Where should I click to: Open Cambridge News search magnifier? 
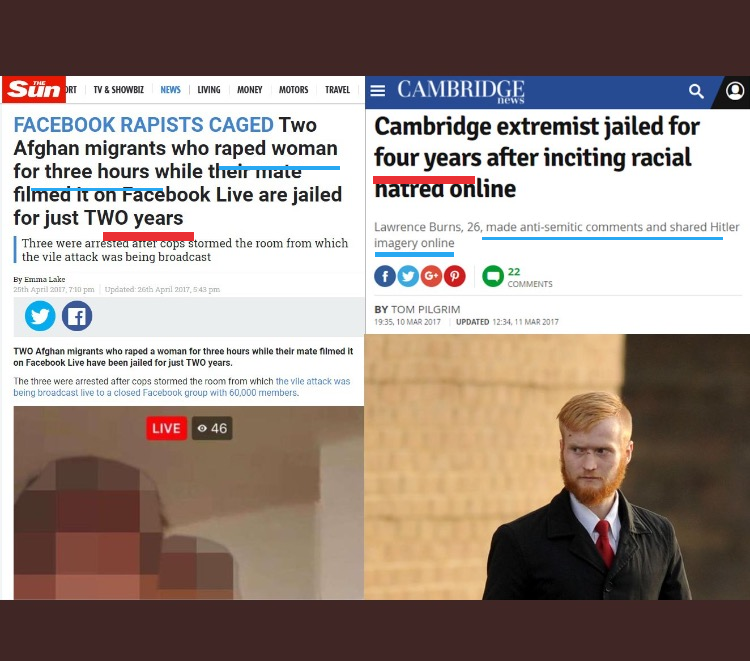tap(696, 91)
